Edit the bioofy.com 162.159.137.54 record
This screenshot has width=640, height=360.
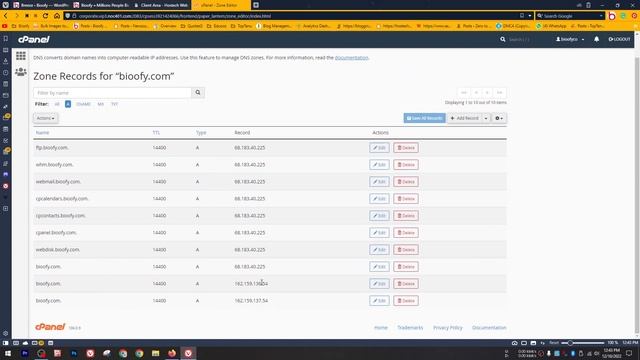click(379, 301)
